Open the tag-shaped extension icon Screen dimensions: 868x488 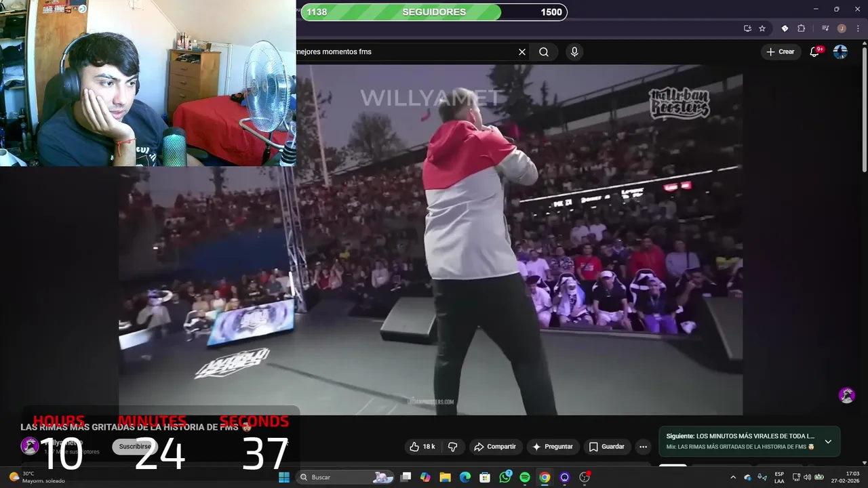(x=785, y=28)
